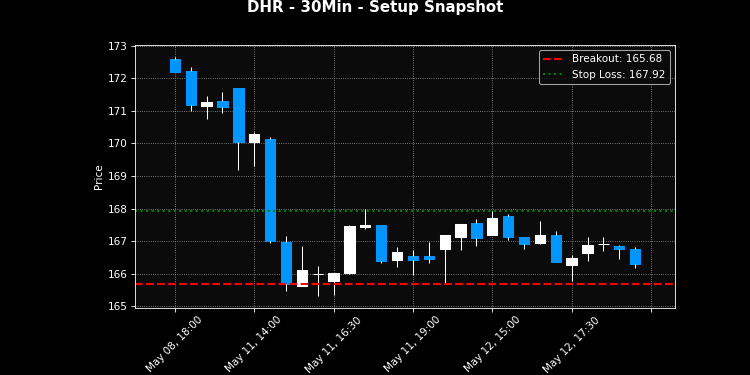The width and height of the screenshot is (750, 375).
Task: Click the chart title 'DHR - 30Min - Setup Snapshot'
Action: click(375, 7)
